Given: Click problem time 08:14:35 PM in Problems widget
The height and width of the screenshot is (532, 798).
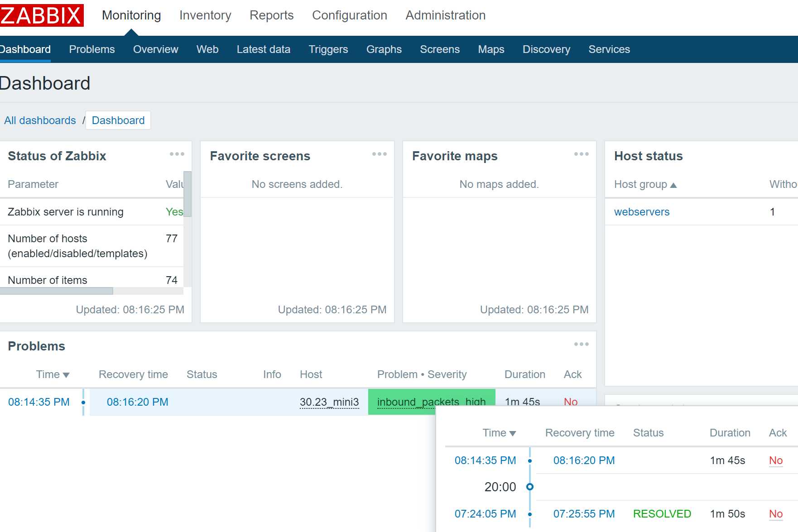Looking at the screenshot, I should tap(39, 402).
